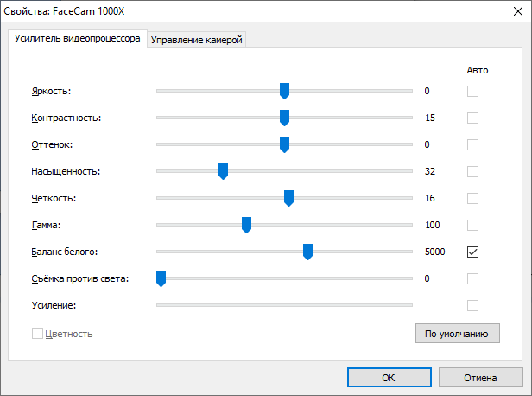This screenshot has height=396, width=532.
Task: Confirm settings with the OK button
Action: point(389,378)
